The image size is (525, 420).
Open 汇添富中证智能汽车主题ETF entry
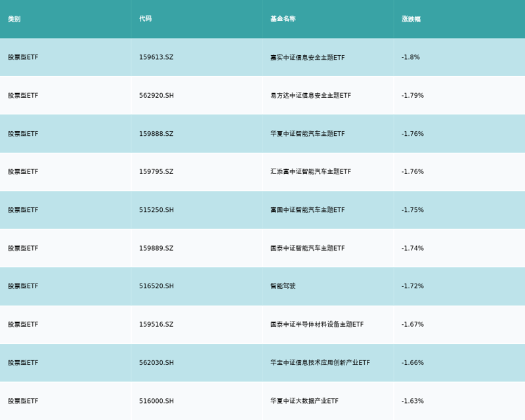click(x=310, y=172)
